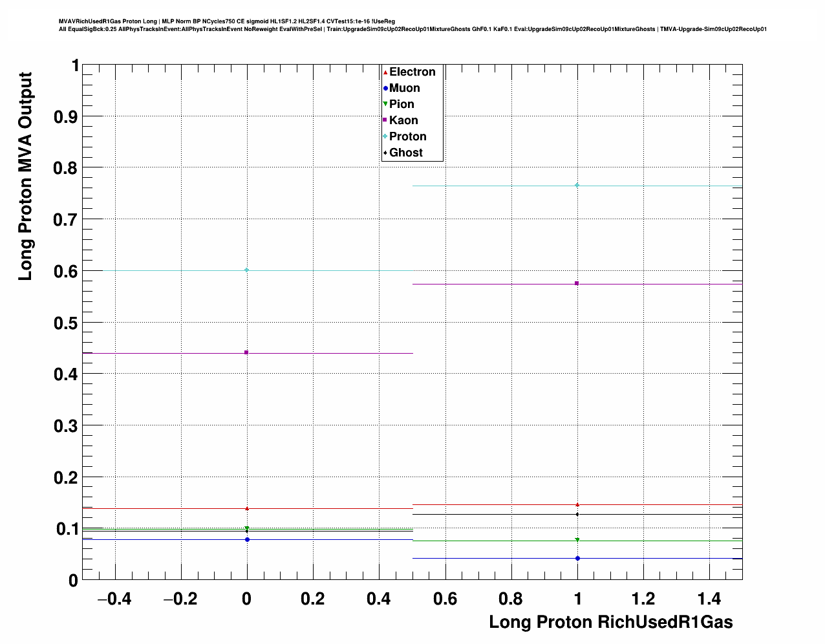
Task: Click the black Ghost diamond marker in legend
Action: click(x=385, y=153)
